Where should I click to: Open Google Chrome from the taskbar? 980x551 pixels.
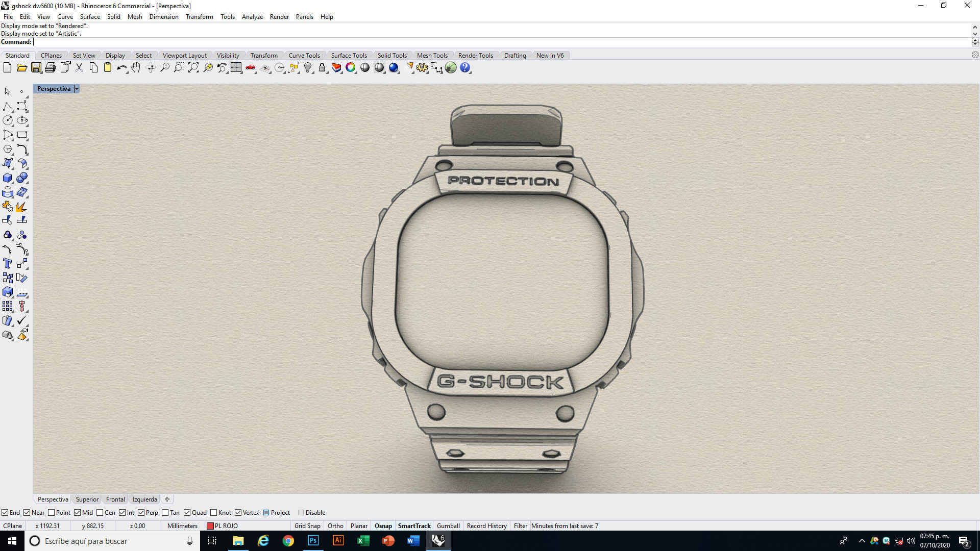[288, 541]
